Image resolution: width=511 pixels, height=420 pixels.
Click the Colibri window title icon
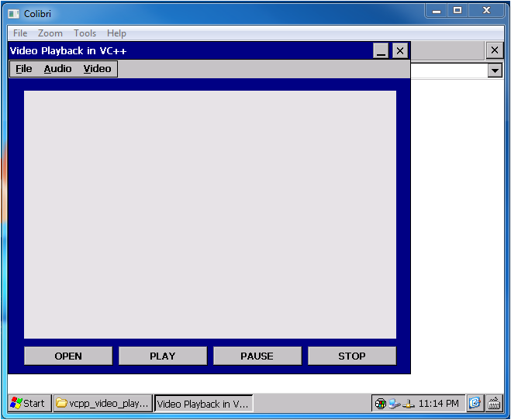[x=13, y=14]
